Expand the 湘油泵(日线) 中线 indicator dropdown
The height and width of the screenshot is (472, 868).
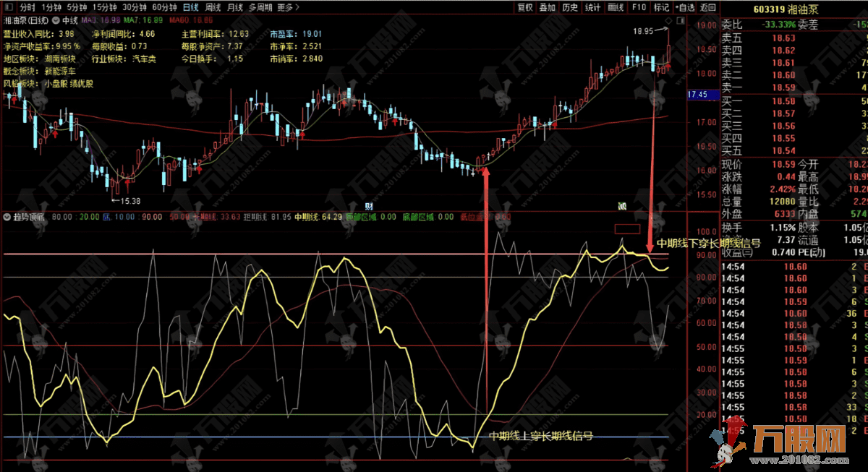tap(57, 21)
